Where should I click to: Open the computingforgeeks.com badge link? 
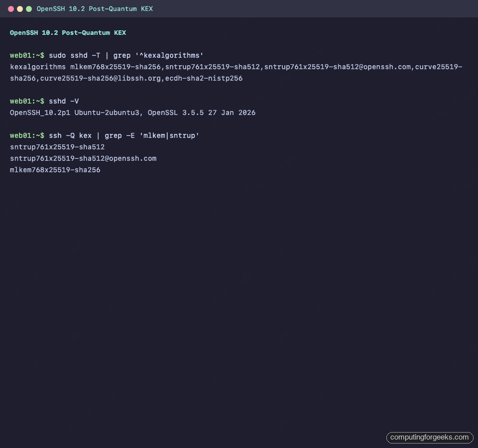coord(429,438)
